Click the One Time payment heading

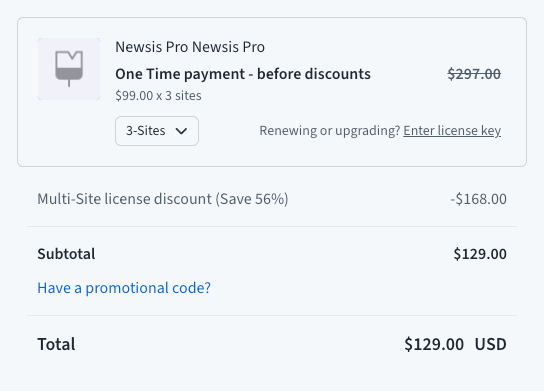pos(243,74)
